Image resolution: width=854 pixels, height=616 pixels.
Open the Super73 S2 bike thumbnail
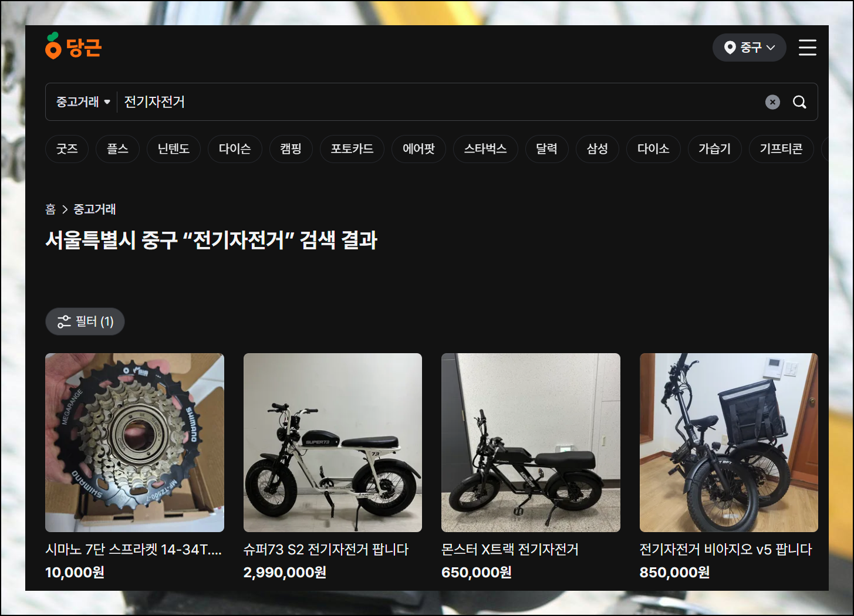[333, 442]
